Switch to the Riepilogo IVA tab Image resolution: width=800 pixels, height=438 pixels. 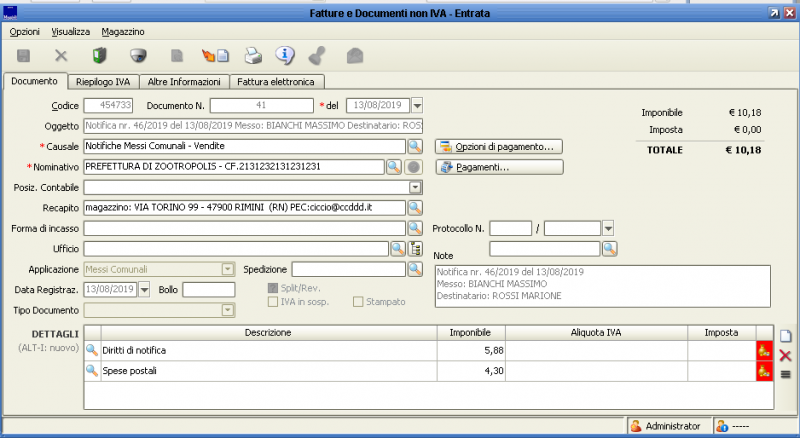pos(102,82)
